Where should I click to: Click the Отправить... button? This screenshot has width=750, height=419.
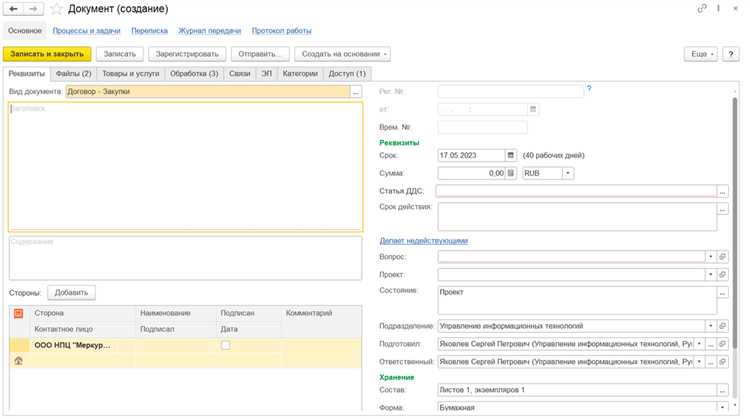pyautogui.click(x=260, y=54)
